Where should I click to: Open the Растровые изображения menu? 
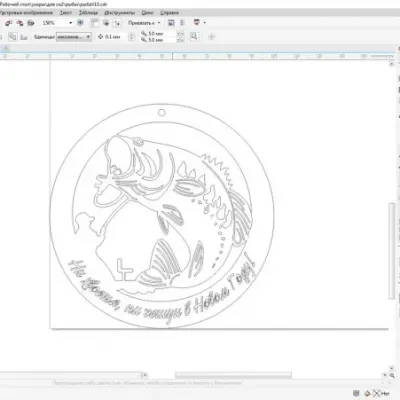[x=26, y=13]
